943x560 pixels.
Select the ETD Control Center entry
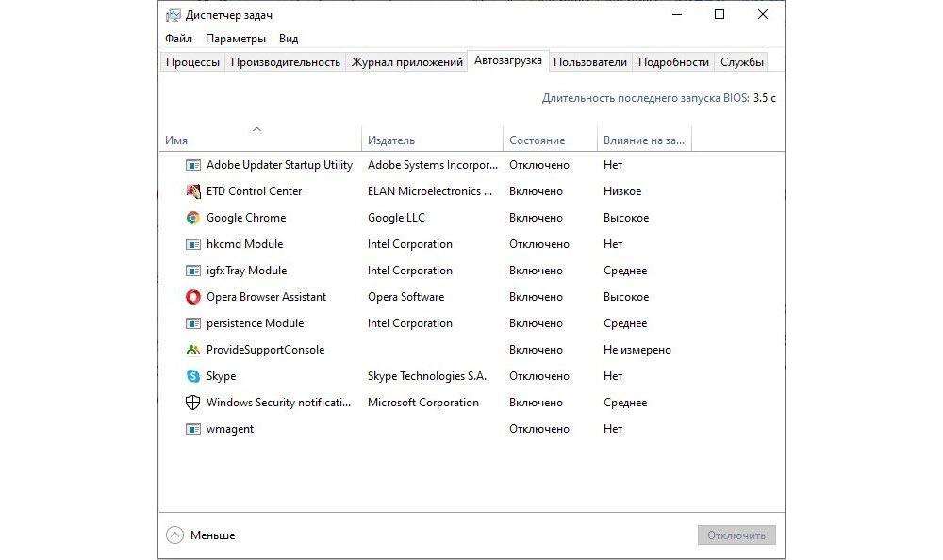255,191
